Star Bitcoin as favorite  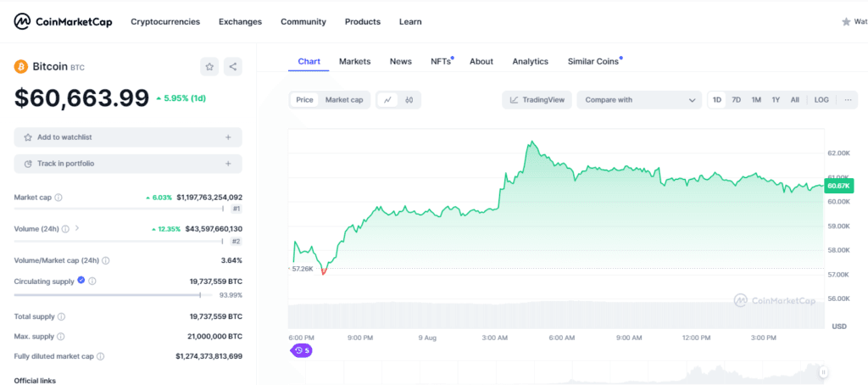coord(209,66)
